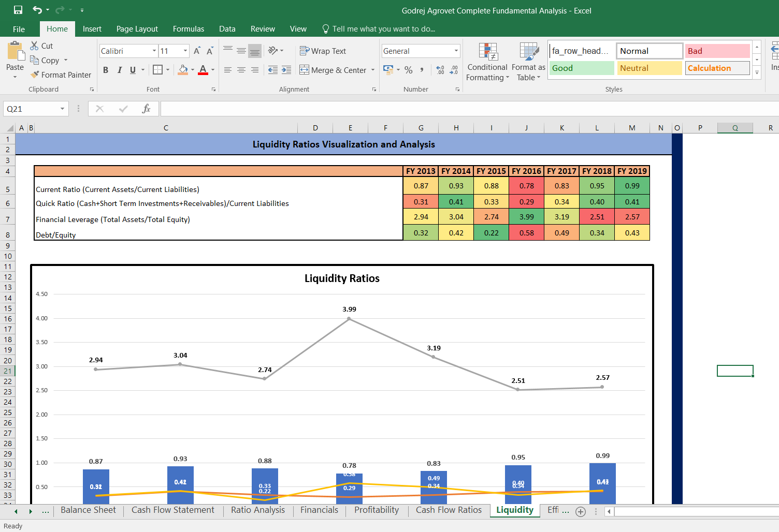This screenshot has height=532, width=779.
Task: Open the Font Color dropdown arrow
Action: pos(213,69)
